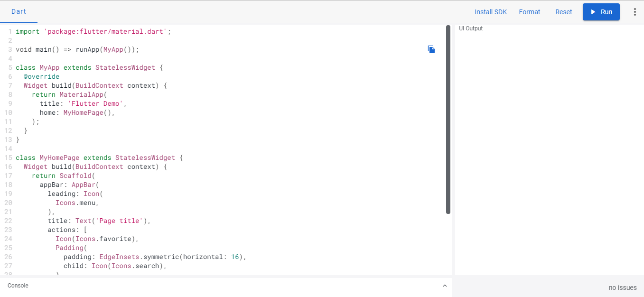Copy the code with the clipboard icon
The height and width of the screenshot is (297, 644).
[x=431, y=49]
